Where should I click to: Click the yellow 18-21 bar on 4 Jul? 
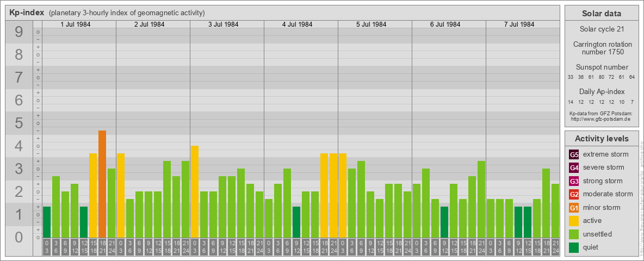(324, 195)
